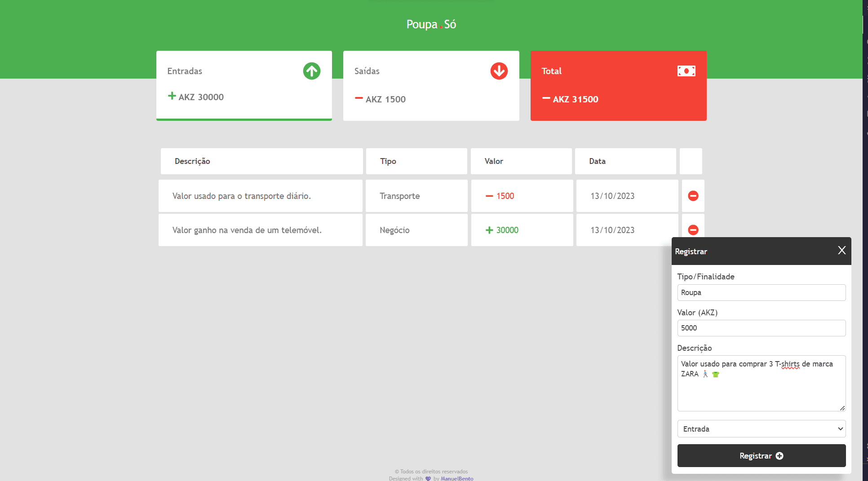Click the Poupa.Só title
The image size is (868, 481).
431,24
